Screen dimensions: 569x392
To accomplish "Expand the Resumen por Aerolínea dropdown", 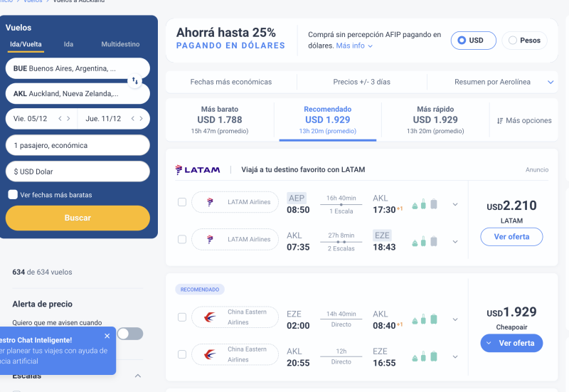I will (x=550, y=82).
